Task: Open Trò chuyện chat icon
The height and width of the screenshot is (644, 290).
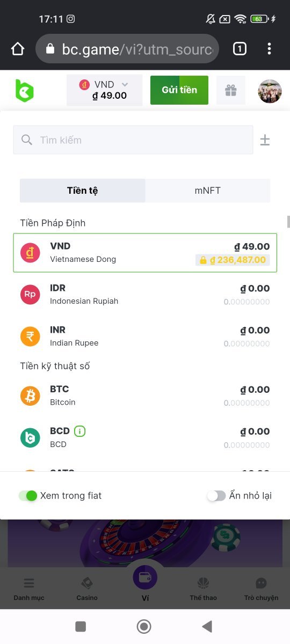Action: 261,589
